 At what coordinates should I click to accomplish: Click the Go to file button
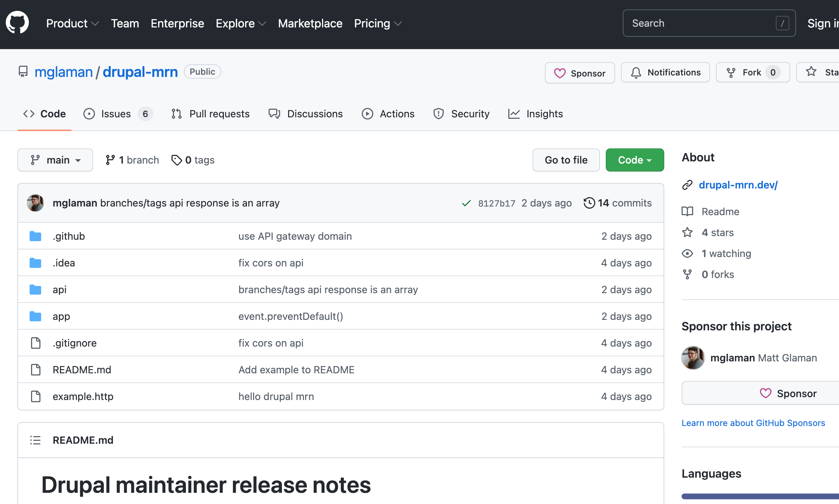tap(566, 160)
